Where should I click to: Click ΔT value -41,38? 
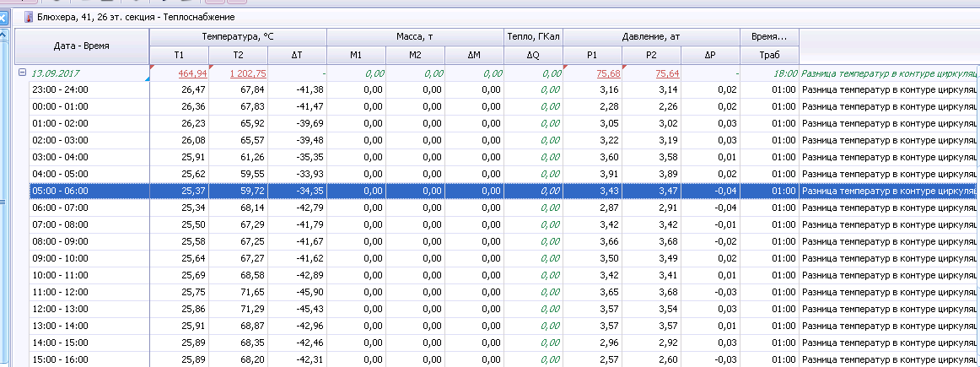click(x=310, y=90)
